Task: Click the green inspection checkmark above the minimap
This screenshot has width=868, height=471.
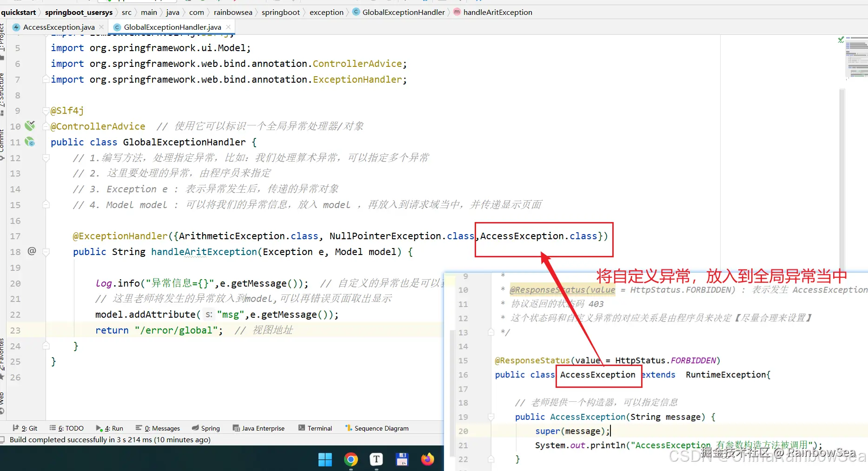Action: (841, 40)
